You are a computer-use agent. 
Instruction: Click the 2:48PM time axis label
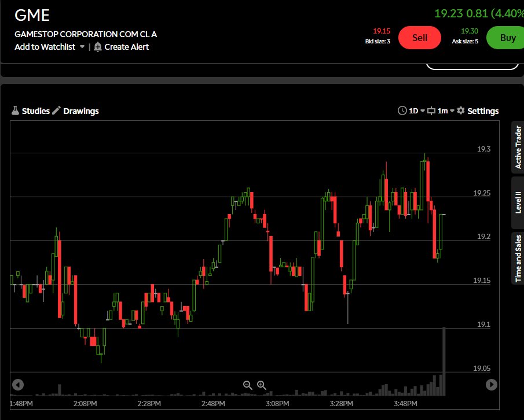213,404
